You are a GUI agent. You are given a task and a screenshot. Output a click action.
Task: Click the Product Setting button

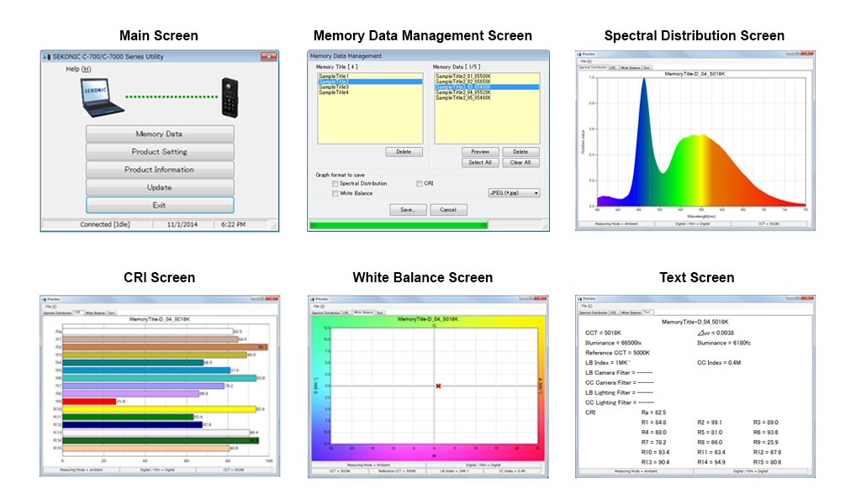coord(159,152)
